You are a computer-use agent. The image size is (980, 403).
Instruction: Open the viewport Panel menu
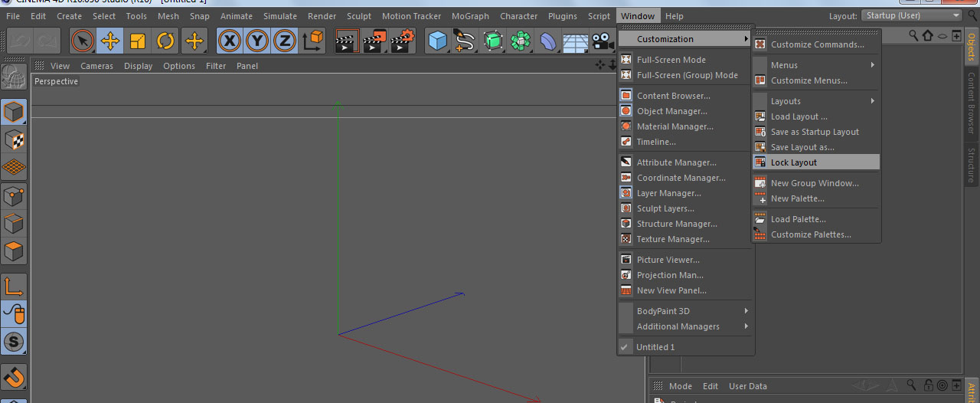click(x=247, y=66)
